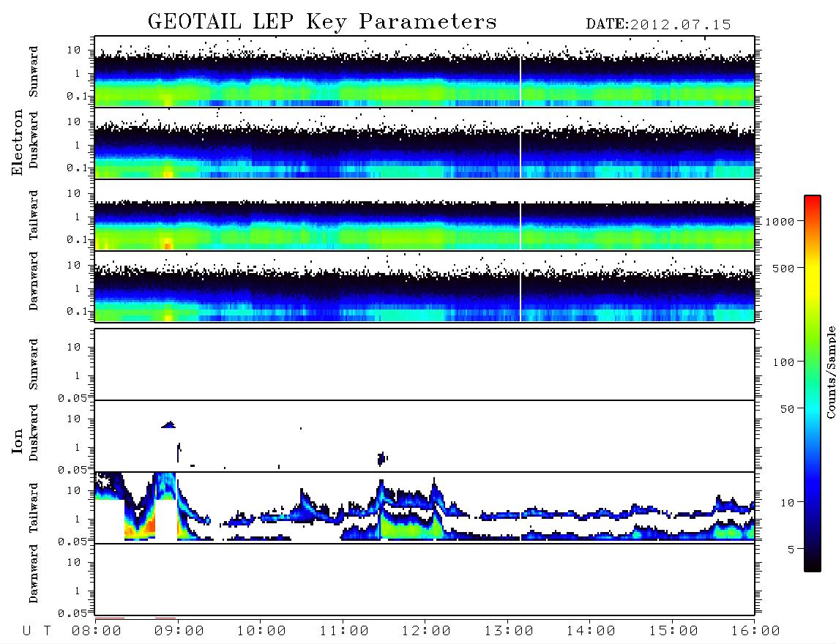The image size is (836, 644).
Task: Click the Ion Duskward panel label
Action: (34, 433)
